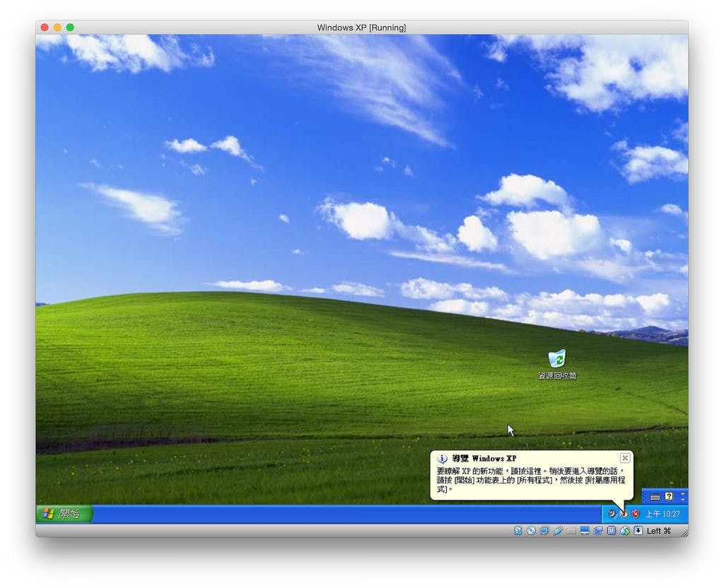This screenshot has height=588, width=724.
Task: Click the VirtualBox network adapters indicator
Action: (x=545, y=531)
